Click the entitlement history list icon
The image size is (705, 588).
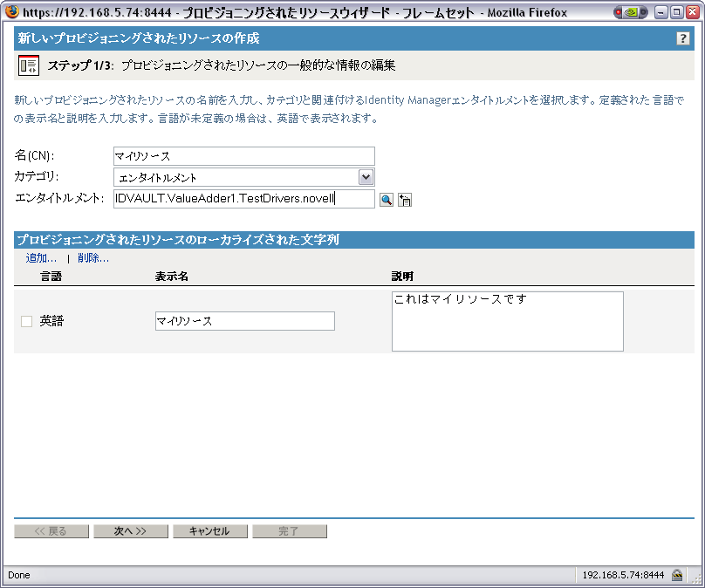(x=405, y=200)
